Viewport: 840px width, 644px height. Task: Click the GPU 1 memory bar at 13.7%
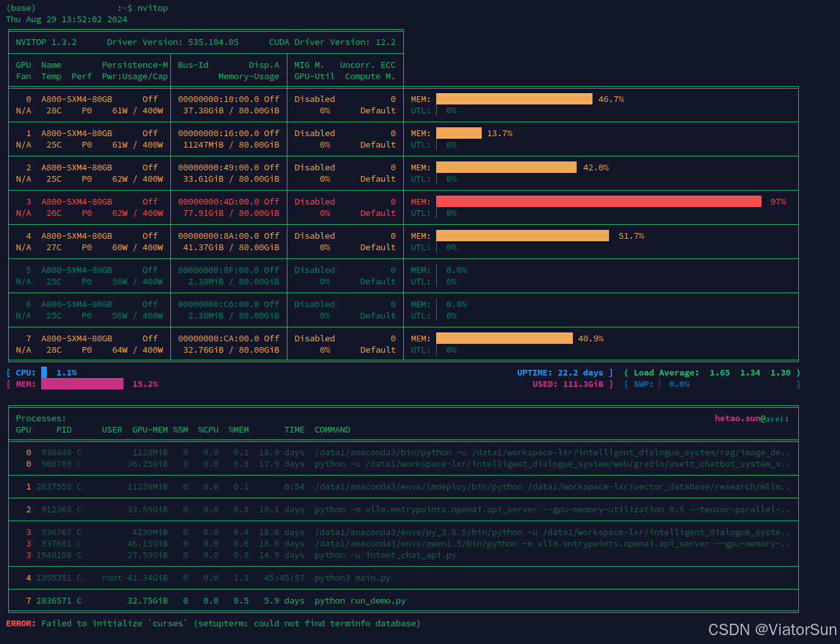pyautogui.click(x=459, y=133)
